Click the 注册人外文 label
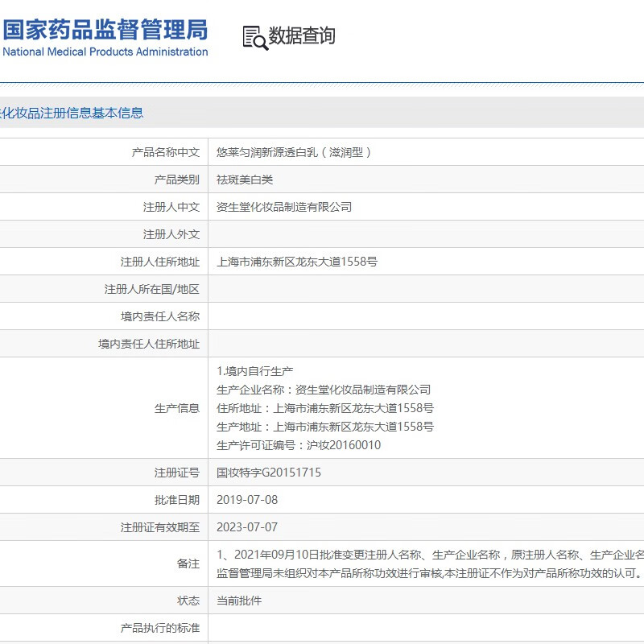 pos(171,234)
